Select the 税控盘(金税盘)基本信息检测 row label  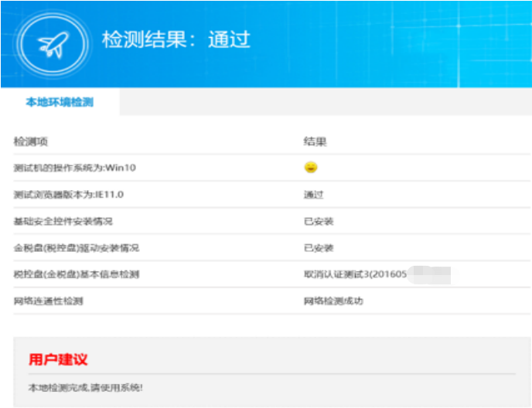(77, 274)
